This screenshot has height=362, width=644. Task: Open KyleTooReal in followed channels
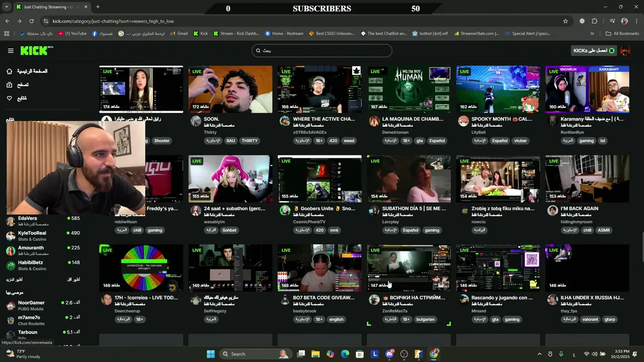[43, 236]
